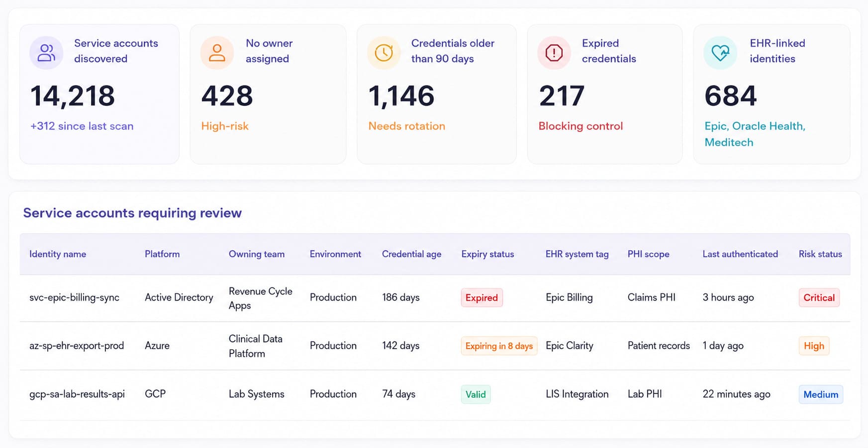Viewport: 868px width, 448px height.
Task: Click the GCP platform cell
Action: [x=155, y=394]
